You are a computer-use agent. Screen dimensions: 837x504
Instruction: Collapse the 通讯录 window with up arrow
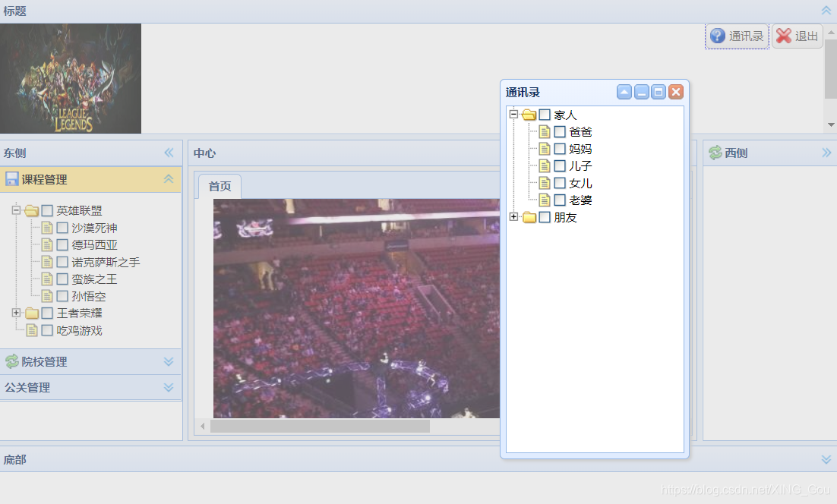(624, 92)
